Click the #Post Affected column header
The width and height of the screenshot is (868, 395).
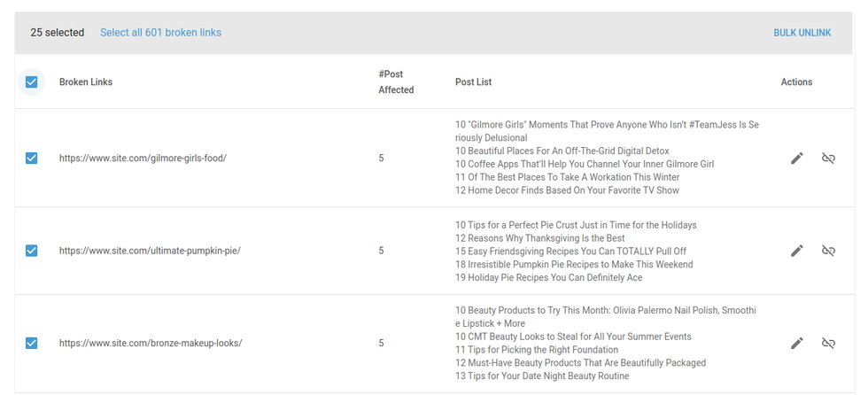396,82
